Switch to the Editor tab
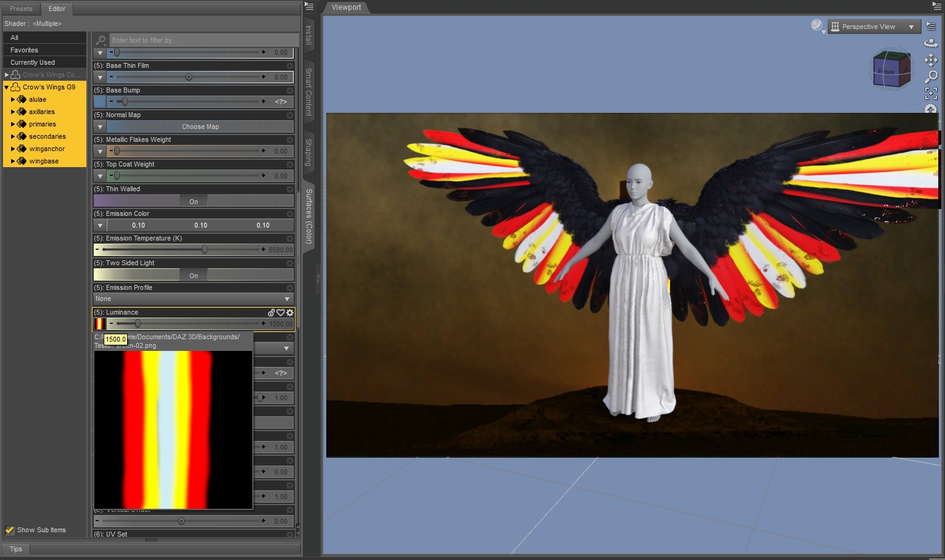Viewport: 945px width, 560px height. tap(57, 9)
